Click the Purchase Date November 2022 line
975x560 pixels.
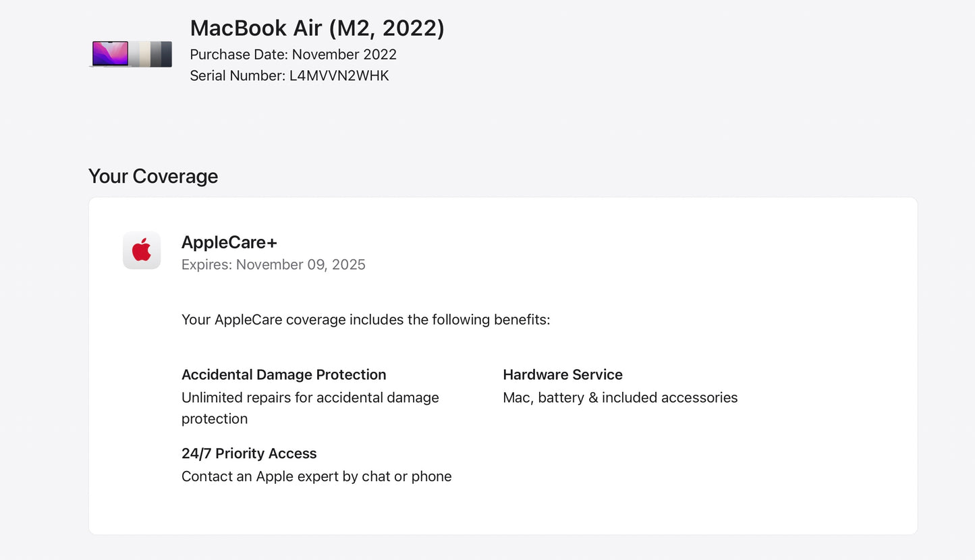[293, 55]
